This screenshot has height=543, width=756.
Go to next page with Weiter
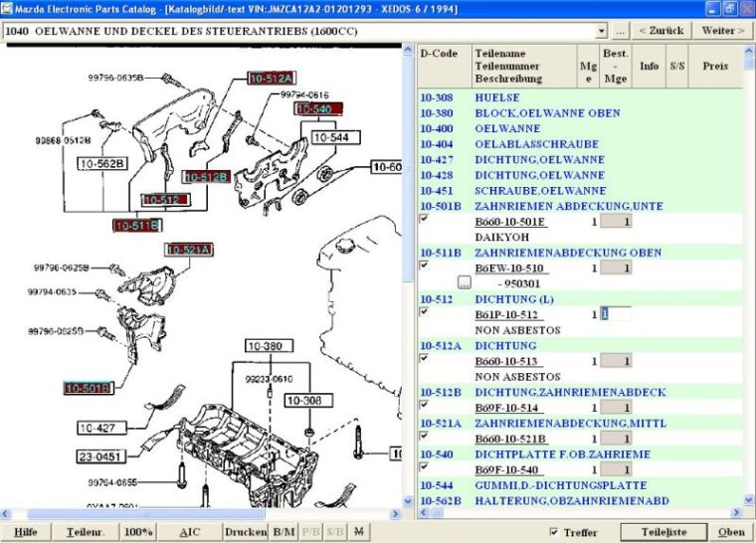(x=723, y=31)
